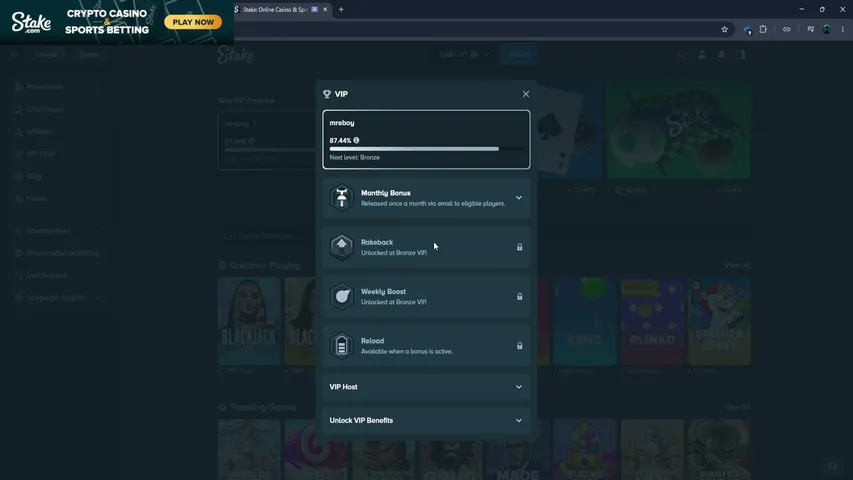853x480 pixels.
Task: Click the Monthly Bonus hexagon icon
Action: tap(342, 198)
